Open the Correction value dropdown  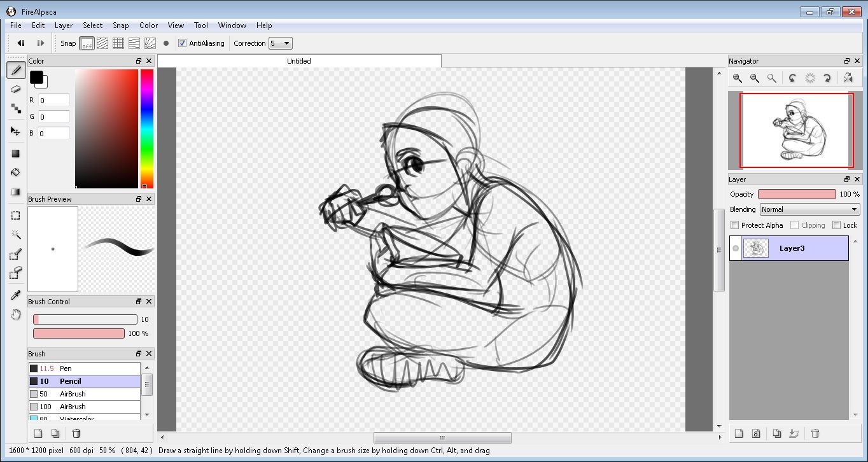tap(280, 43)
